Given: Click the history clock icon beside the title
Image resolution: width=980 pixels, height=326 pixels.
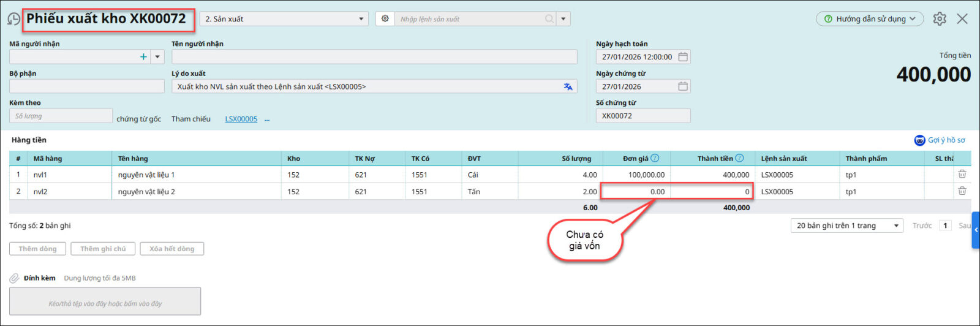Looking at the screenshot, I should point(13,19).
